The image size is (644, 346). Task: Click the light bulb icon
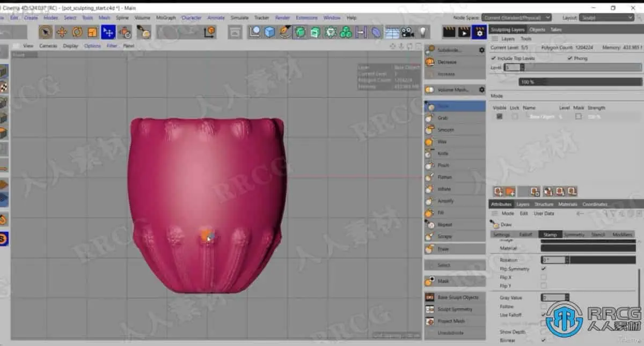[423, 32]
